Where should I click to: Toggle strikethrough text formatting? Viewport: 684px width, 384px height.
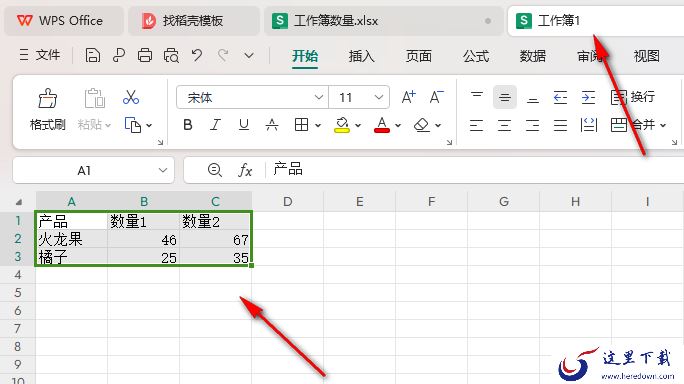click(272, 125)
